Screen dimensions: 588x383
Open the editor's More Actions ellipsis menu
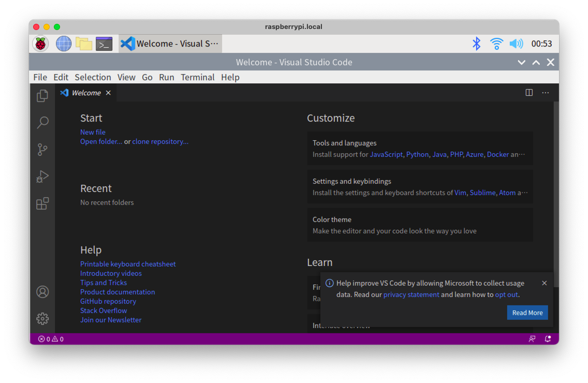click(x=545, y=92)
